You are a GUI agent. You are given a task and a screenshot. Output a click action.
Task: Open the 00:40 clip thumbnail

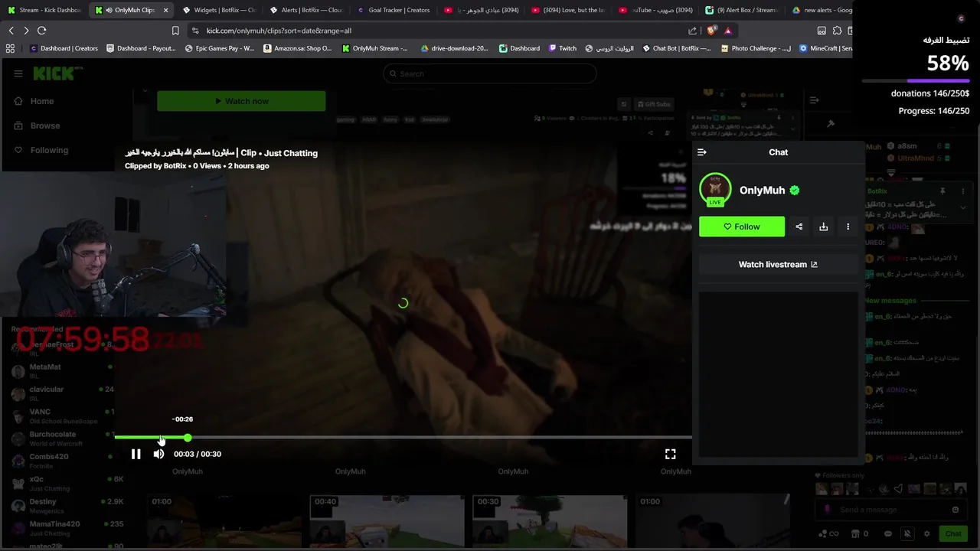[387, 520]
